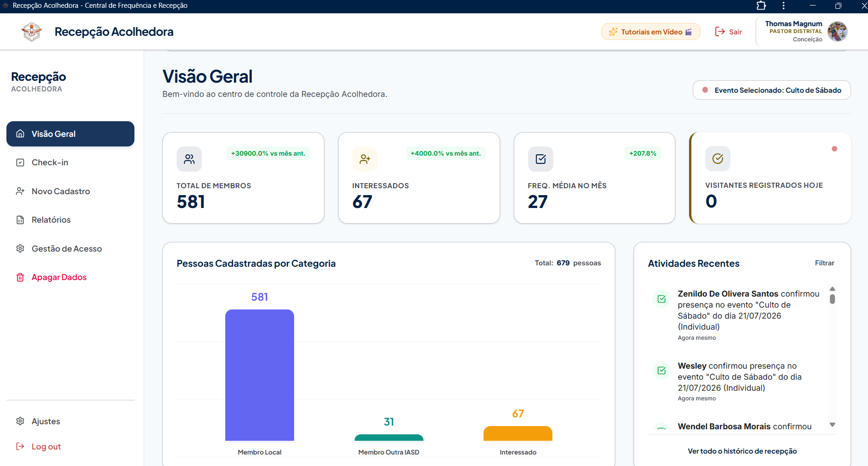Open the Evento Selecionado: Culto de Sábado selector
This screenshot has height=466, width=868.
(x=772, y=90)
